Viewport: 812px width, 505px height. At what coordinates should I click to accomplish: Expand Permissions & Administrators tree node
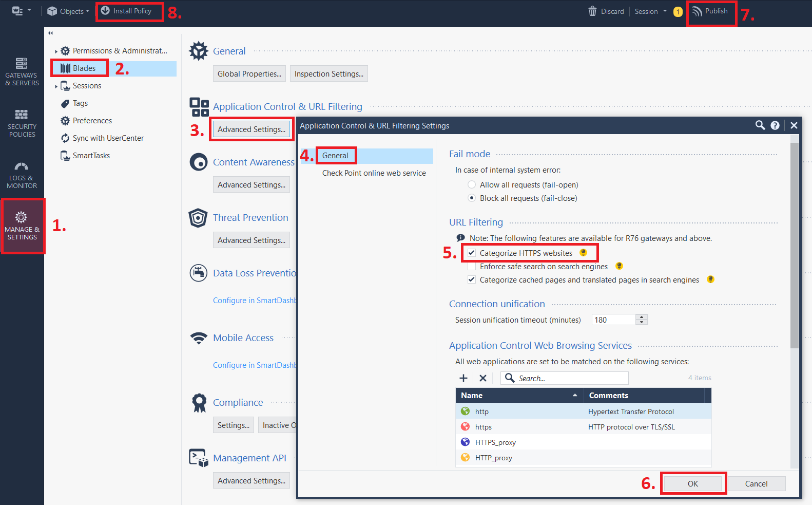coord(56,51)
